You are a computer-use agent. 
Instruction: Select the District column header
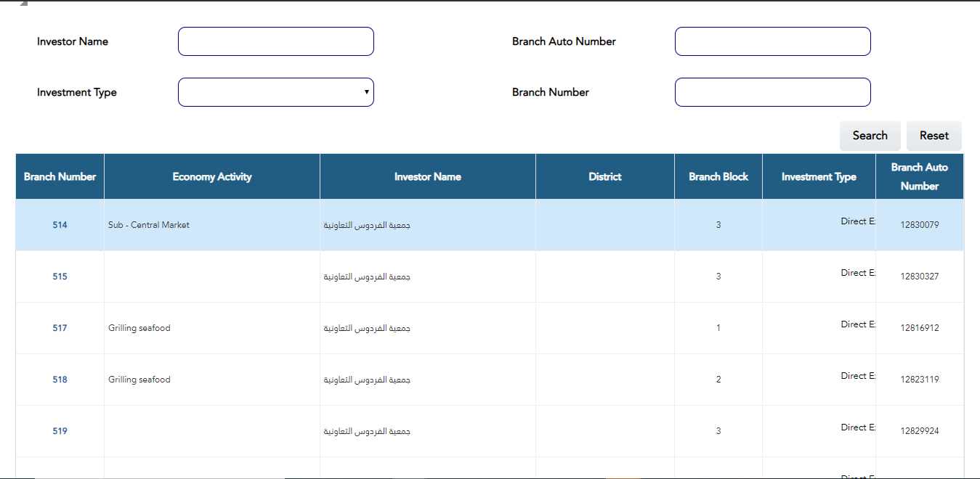pos(605,176)
